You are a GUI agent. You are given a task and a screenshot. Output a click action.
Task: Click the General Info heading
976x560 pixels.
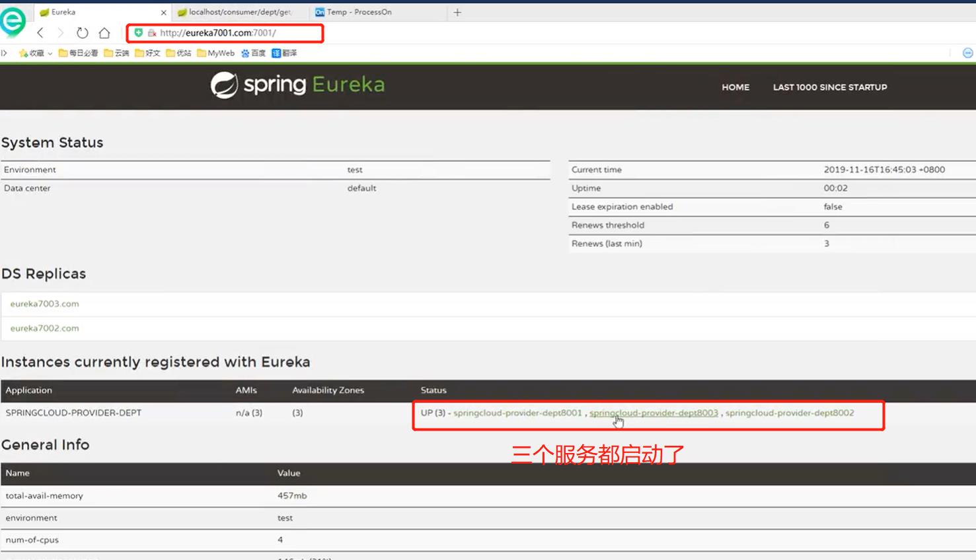[x=45, y=444]
